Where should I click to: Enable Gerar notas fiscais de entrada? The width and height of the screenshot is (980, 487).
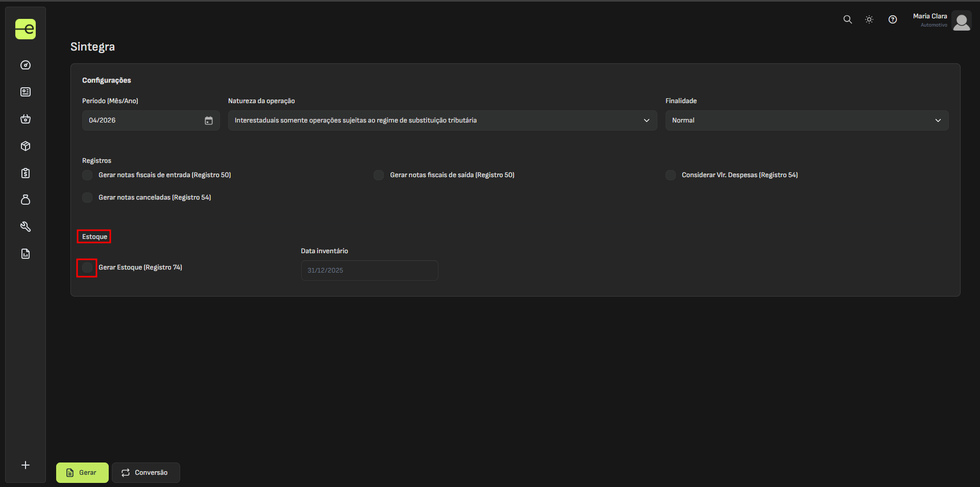click(87, 175)
